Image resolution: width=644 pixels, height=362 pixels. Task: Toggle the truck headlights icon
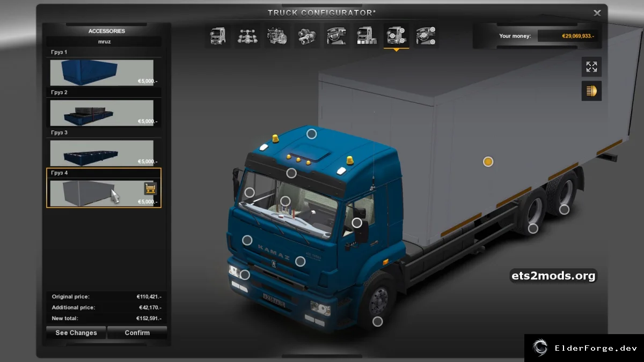591,91
